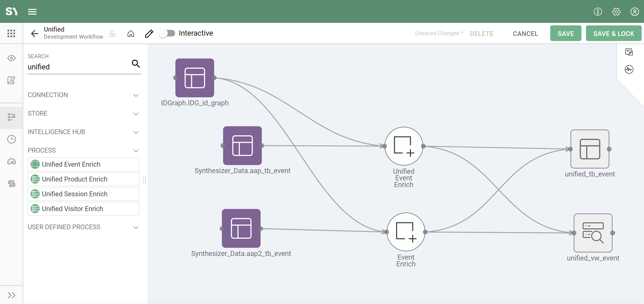Screen dimensions: 644x304
Task: Click the workflow pipeline sidebar icon
Action: (11, 117)
